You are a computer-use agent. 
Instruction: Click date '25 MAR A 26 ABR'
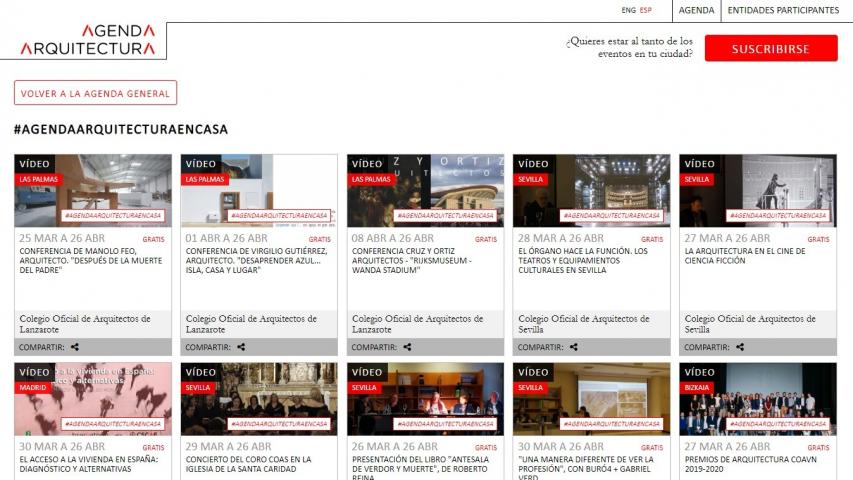pyautogui.click(x=62, y=238)
